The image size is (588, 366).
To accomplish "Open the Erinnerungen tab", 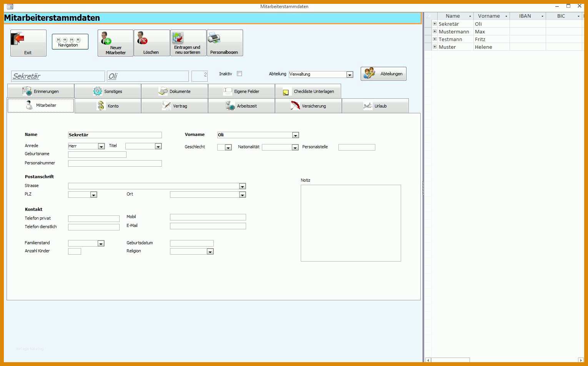I will point(41,91).
